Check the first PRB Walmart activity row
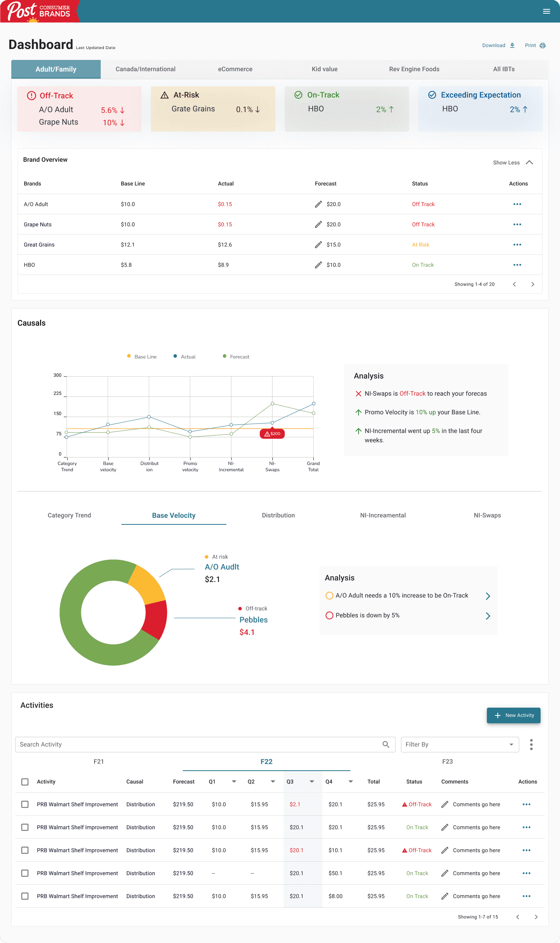Image resolution: width=560 pixels, height=943 pixels. pyautogui.click(x=25, y=804)
